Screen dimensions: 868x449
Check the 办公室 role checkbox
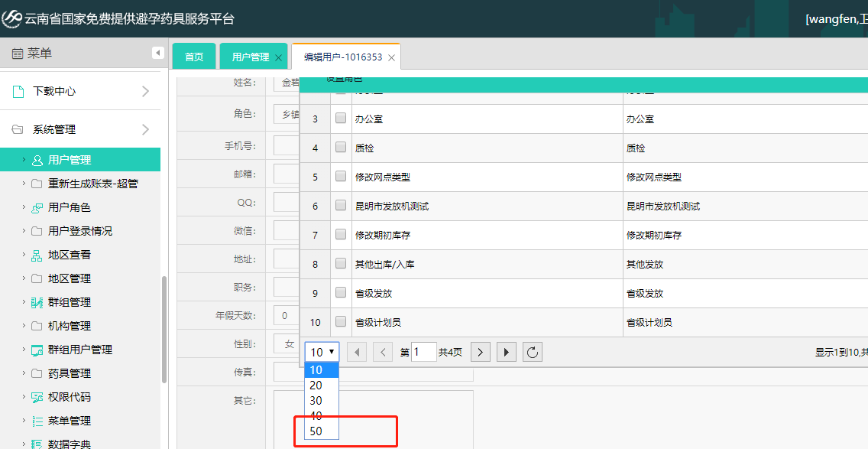[341, 118]
